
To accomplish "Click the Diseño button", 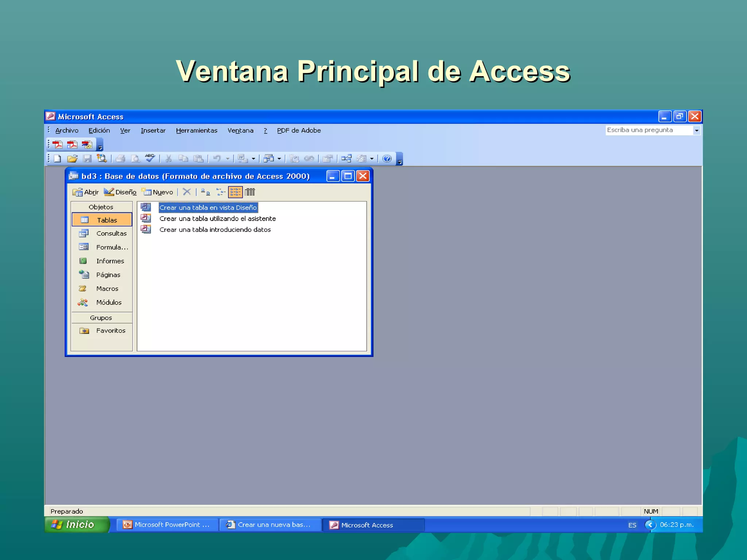I will click(120, 192).
